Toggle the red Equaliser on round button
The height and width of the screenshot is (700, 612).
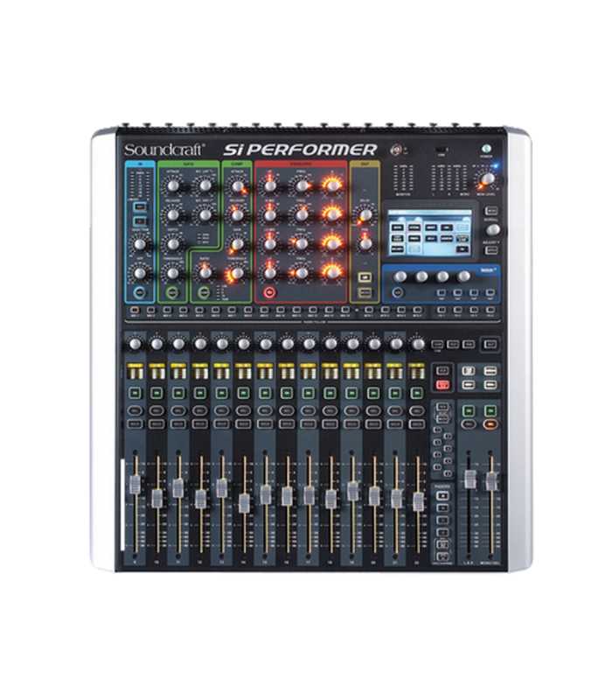point(269,292)
